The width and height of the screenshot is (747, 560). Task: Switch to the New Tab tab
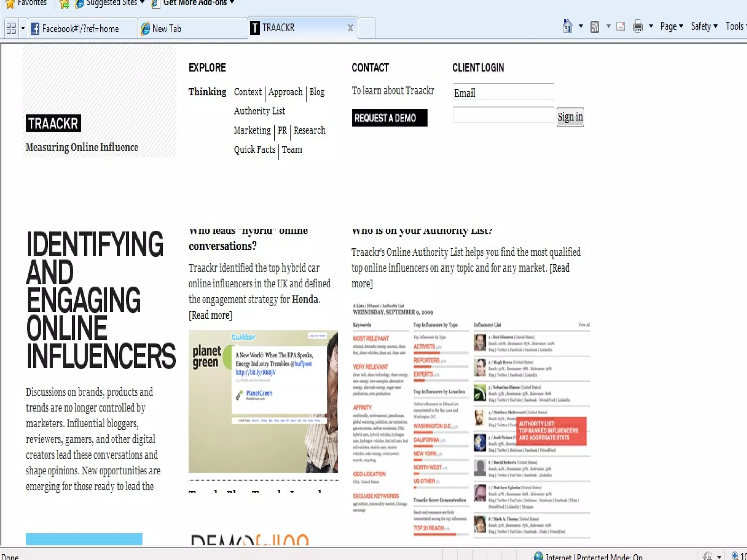[x=167, y=28]
